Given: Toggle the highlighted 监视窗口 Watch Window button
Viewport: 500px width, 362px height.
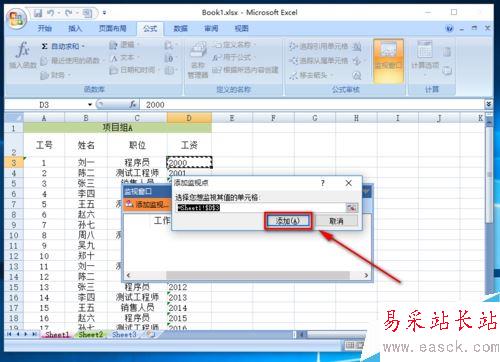Looking at the screenshot, I should coord(388,60).
